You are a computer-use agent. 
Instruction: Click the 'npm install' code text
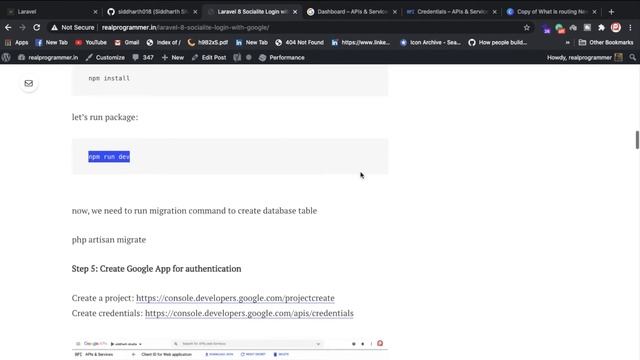[109, 78]
